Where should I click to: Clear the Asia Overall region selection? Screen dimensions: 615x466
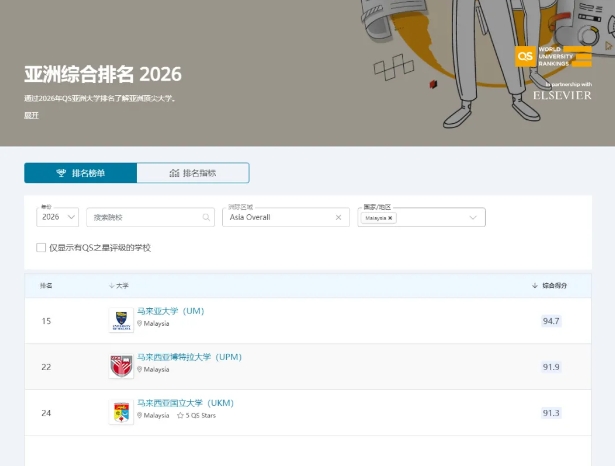coord(338,217)
